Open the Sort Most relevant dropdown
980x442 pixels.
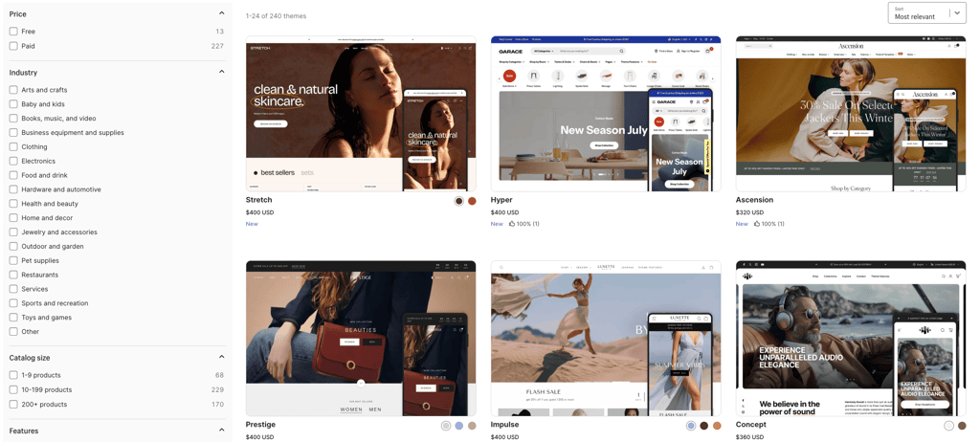click(x=926, y=13)
